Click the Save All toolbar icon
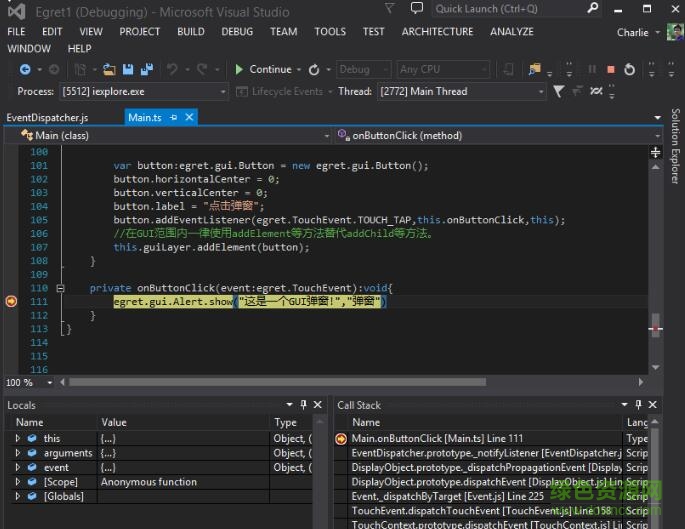Screen dimensions: 685x529 click(147, 70)
